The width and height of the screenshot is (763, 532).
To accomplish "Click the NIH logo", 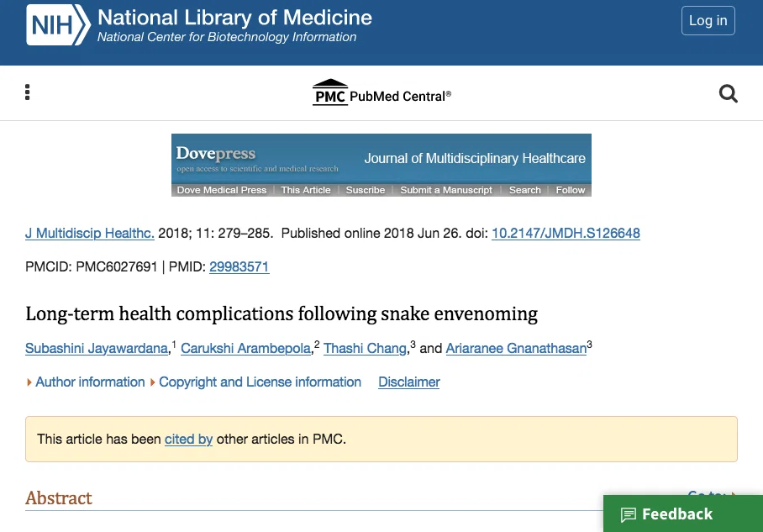I will 58,25.
